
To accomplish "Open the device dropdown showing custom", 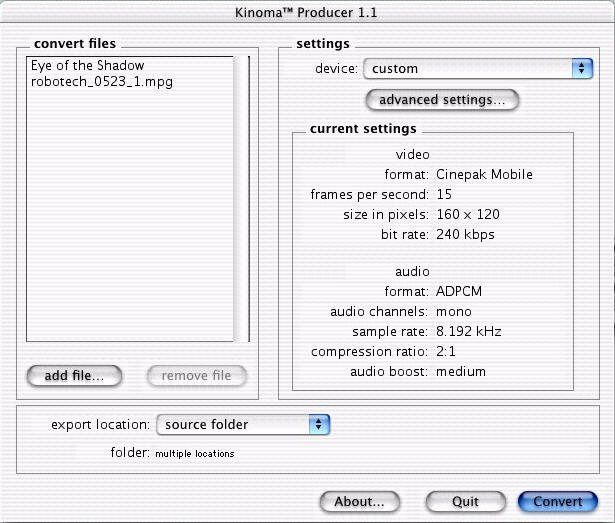I will 478,69.
